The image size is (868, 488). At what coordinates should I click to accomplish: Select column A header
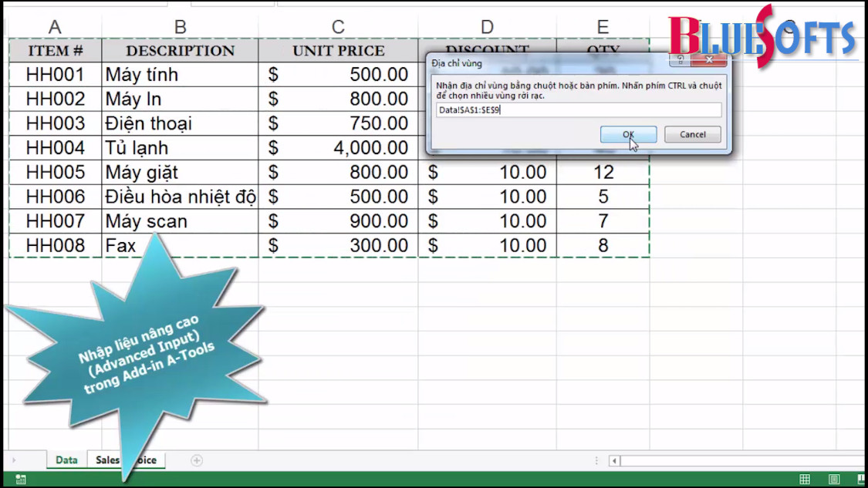coord(55,28)
